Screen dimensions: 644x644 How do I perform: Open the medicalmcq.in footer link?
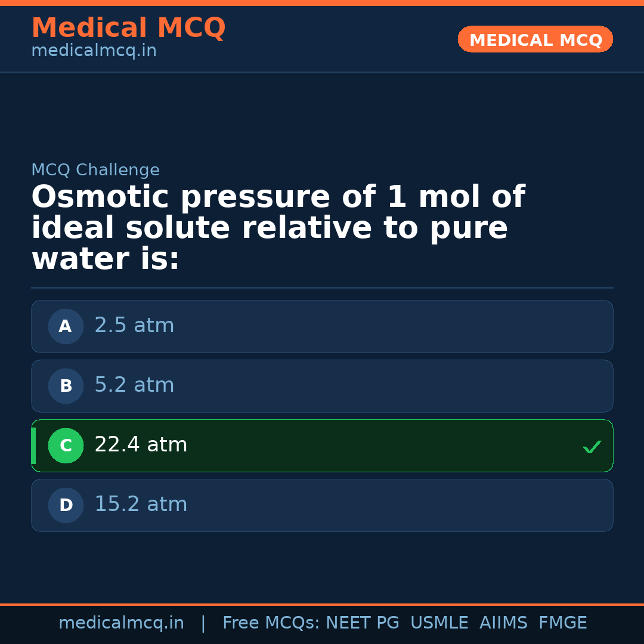tap(122, 623)
